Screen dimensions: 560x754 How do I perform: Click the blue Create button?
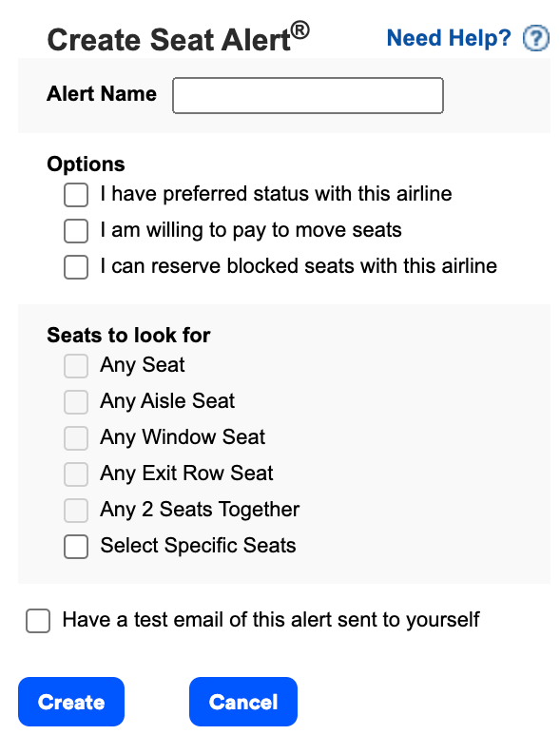click(x=71, y=702)
